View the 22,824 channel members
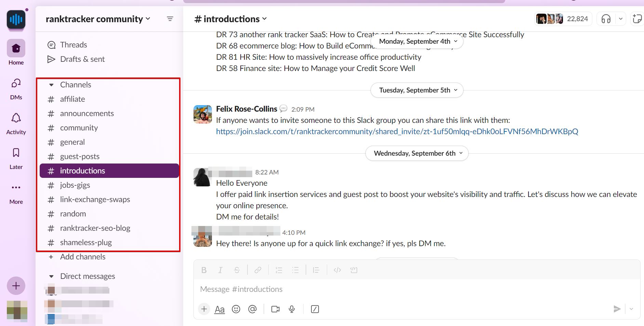Screen dimensions: 644x326 tap(563, 19)
